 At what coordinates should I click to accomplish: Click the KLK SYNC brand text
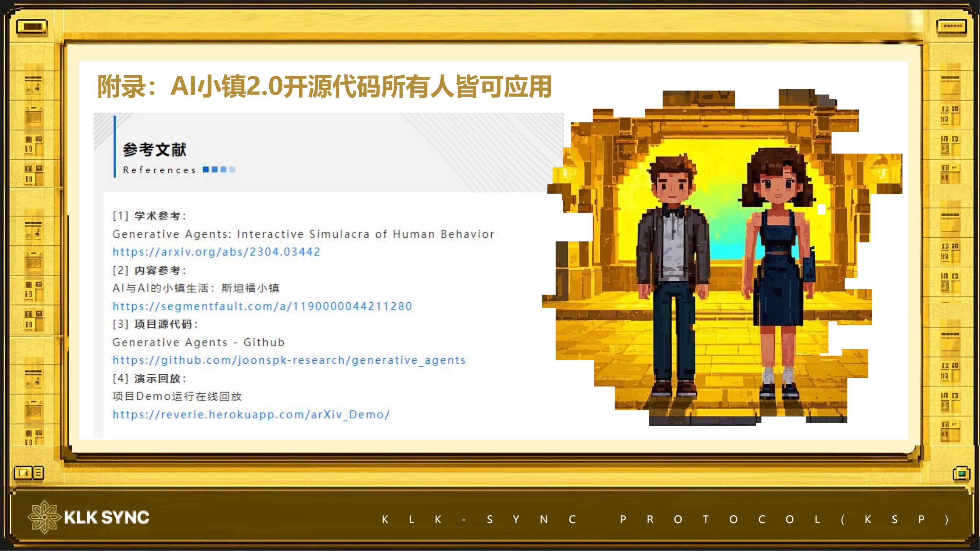coord(107,518)
